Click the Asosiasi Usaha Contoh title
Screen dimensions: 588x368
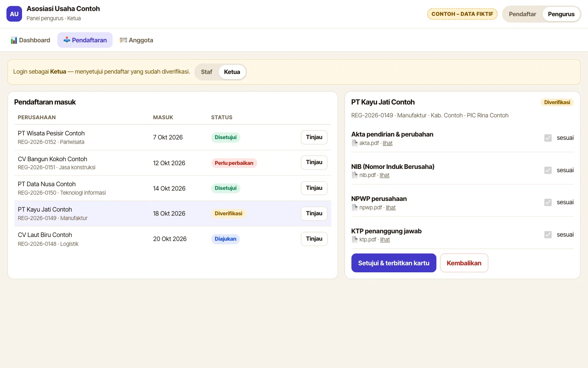[x=63, y=9]
